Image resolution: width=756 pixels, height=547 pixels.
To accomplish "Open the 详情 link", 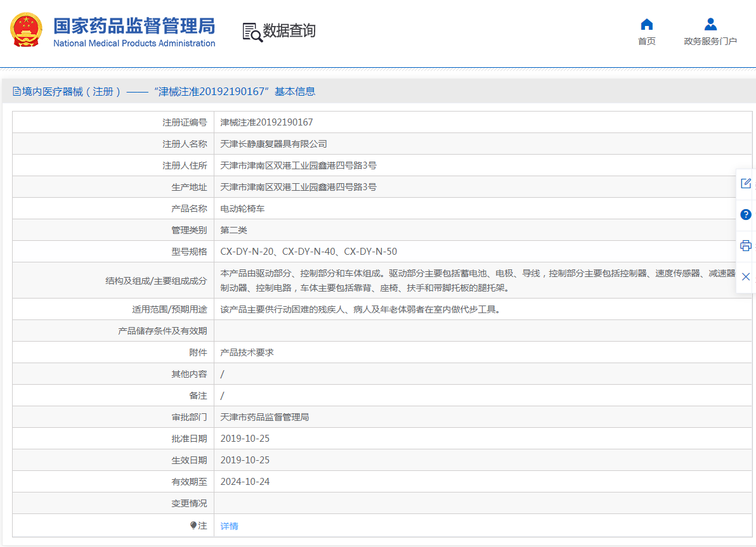I will tap(230, 526).
